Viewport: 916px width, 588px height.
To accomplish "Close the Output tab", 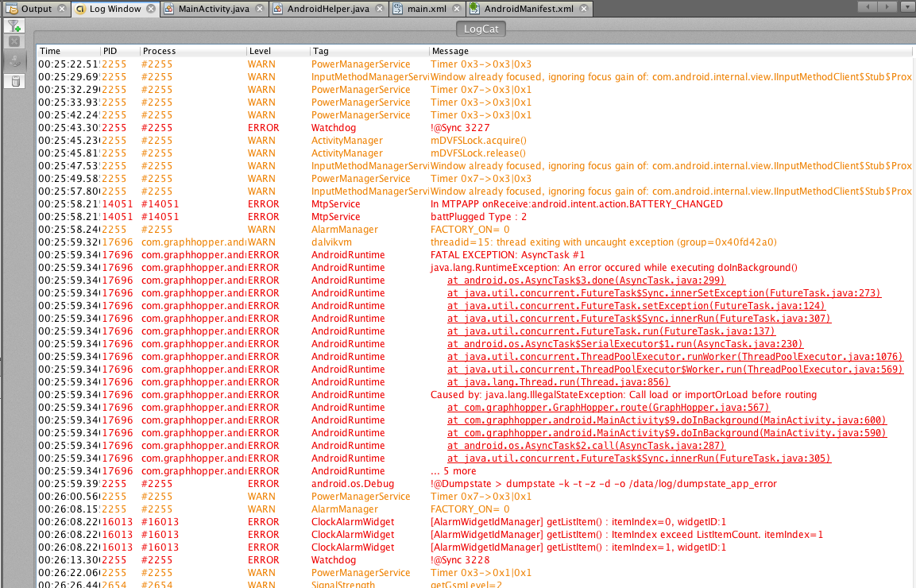I will click(62, 9).
